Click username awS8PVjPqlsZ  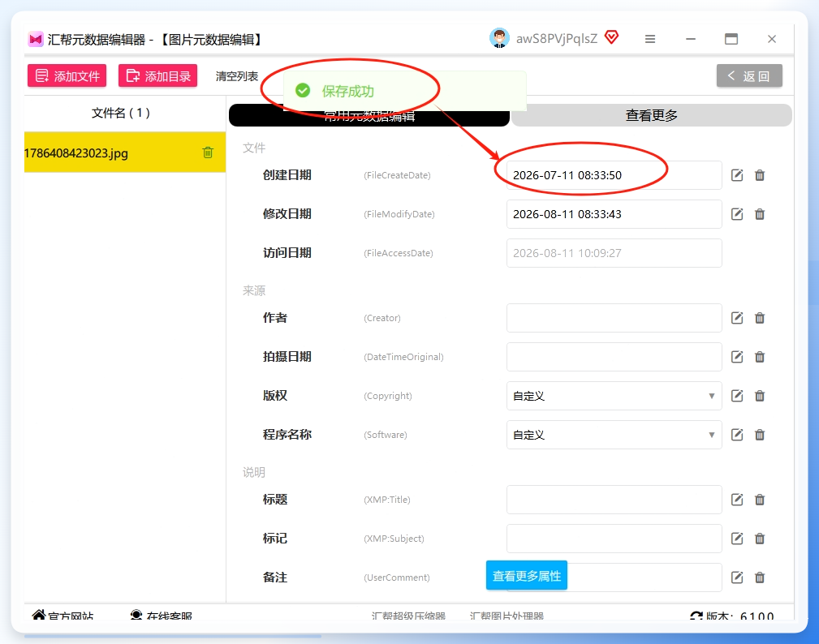point(556,39)
